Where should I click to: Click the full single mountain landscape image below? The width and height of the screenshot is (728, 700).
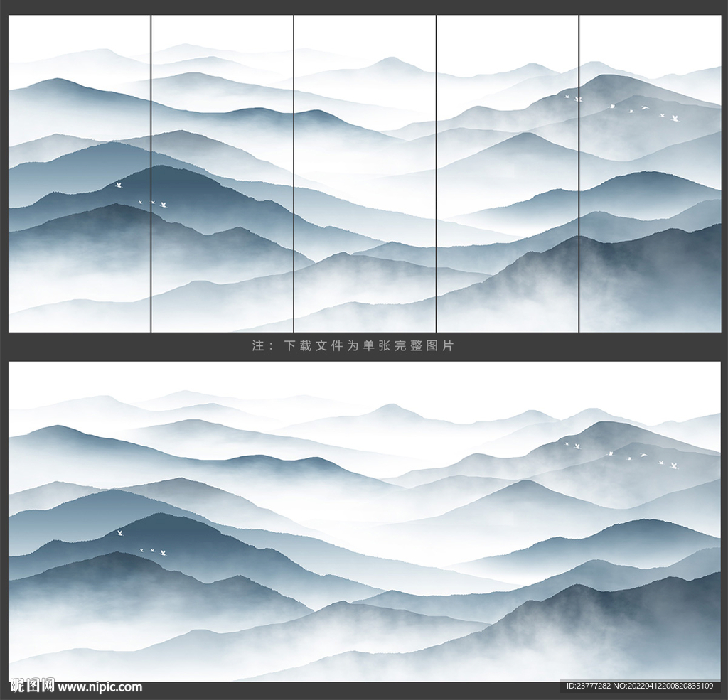[365, 522]
